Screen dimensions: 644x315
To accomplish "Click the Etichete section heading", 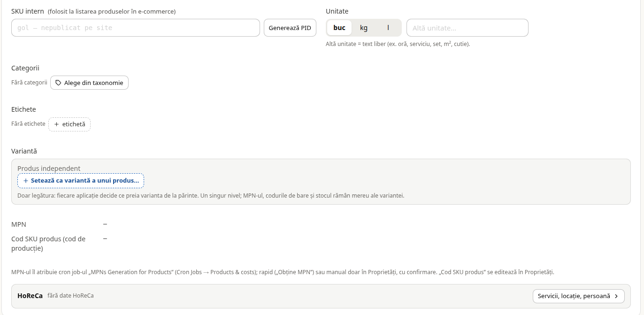I will (x=23, y=109).
